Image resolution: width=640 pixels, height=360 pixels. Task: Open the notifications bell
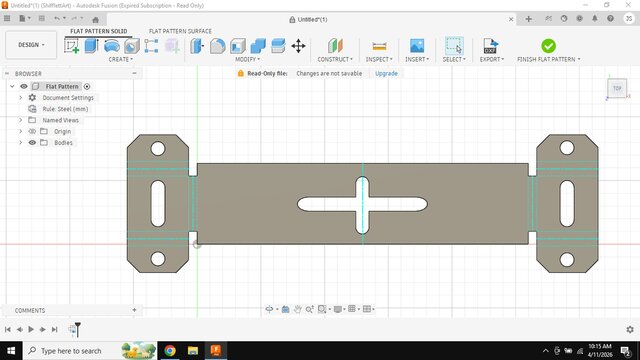(595, 18)
